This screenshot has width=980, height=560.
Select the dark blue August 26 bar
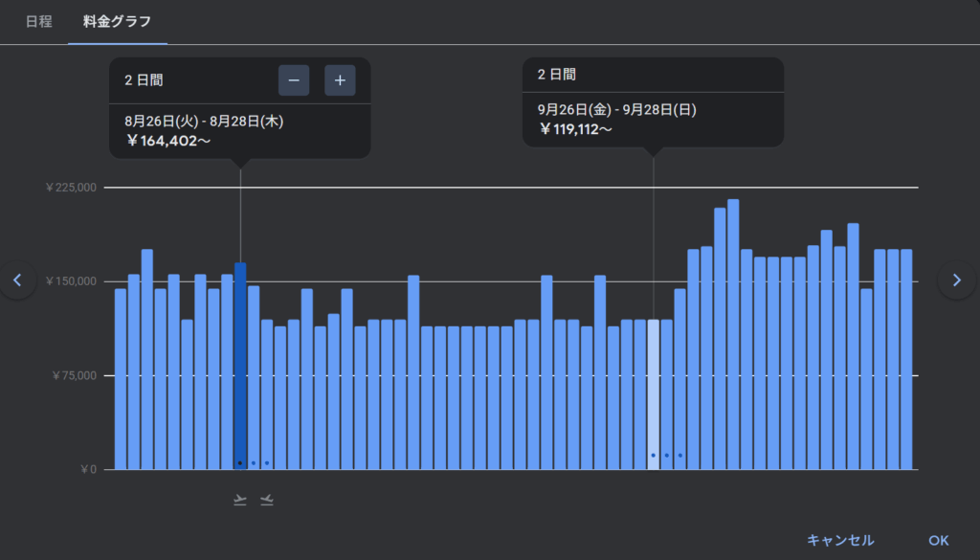point(240,364)
